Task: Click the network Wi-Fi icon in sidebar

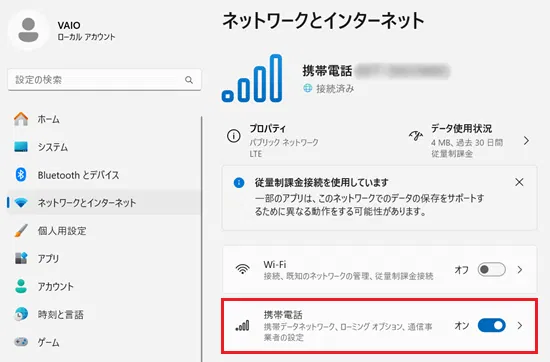Action: [21, 203]
